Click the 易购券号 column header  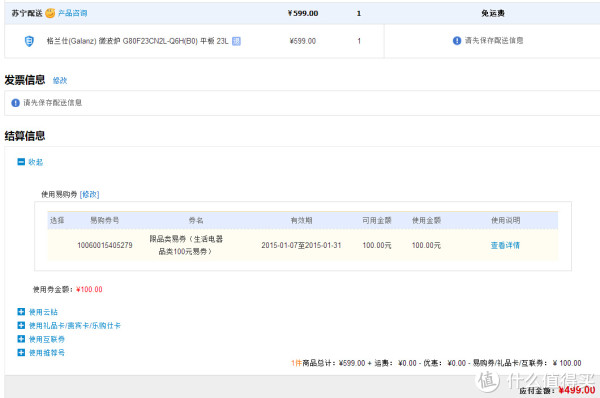104,220
